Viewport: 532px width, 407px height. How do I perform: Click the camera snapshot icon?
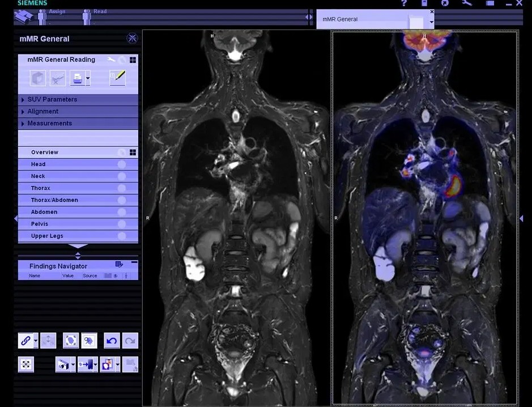coord(63,364)
